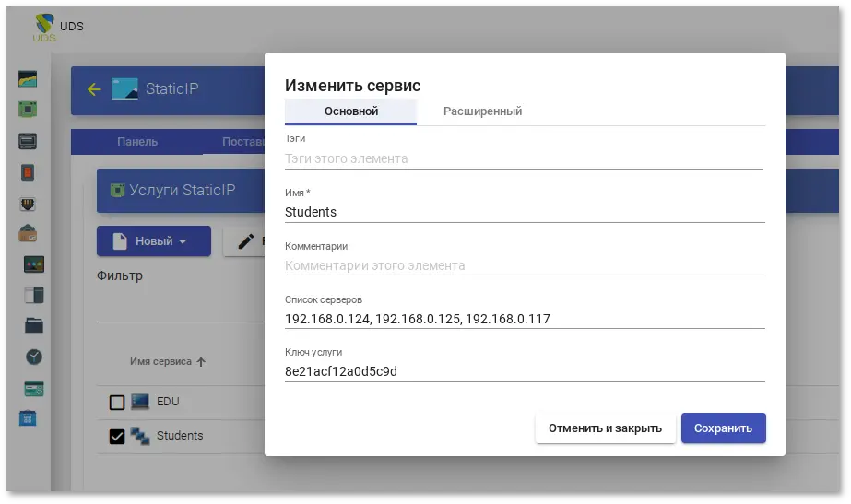Focus the Комментарии input field

(x=525, y=266)
